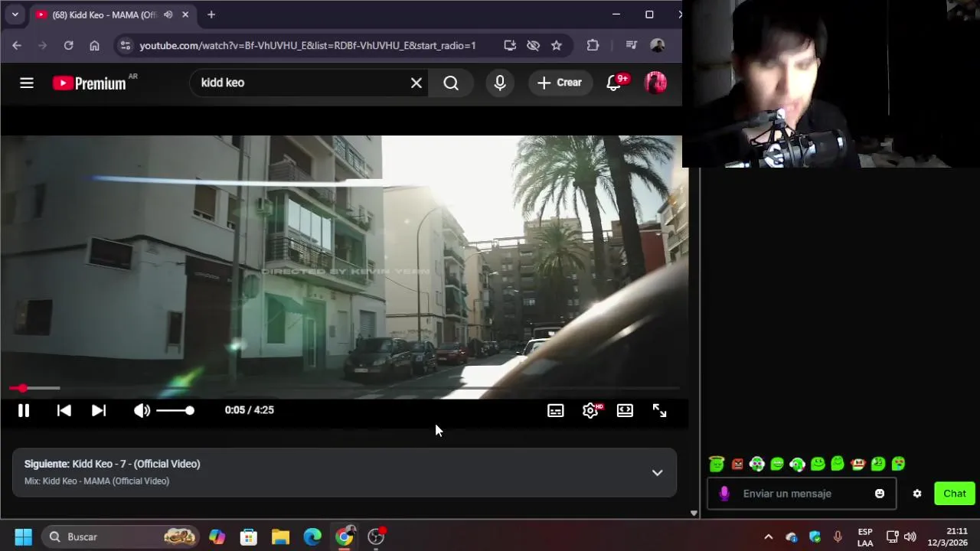The image size is (980, 551).
Task: Enter fullscreen on the video player
Action: point(659,411)
